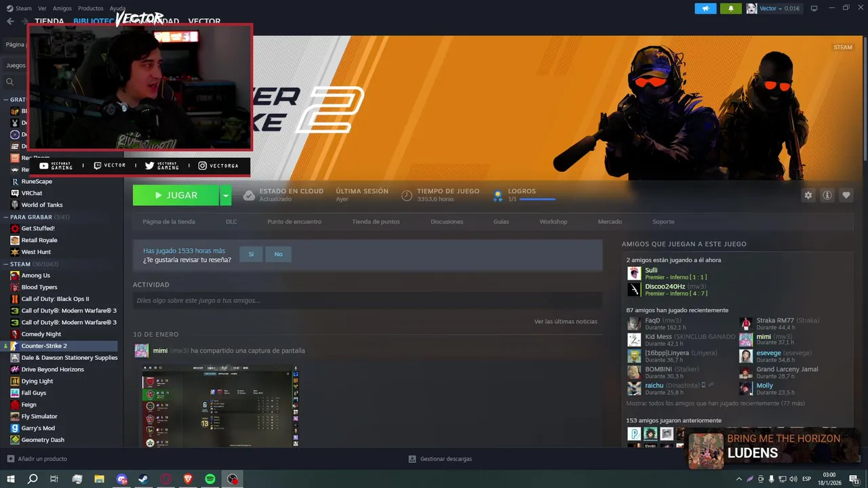Click the Comedy Night game icon

pyautogui.click(x=15, y=334)
